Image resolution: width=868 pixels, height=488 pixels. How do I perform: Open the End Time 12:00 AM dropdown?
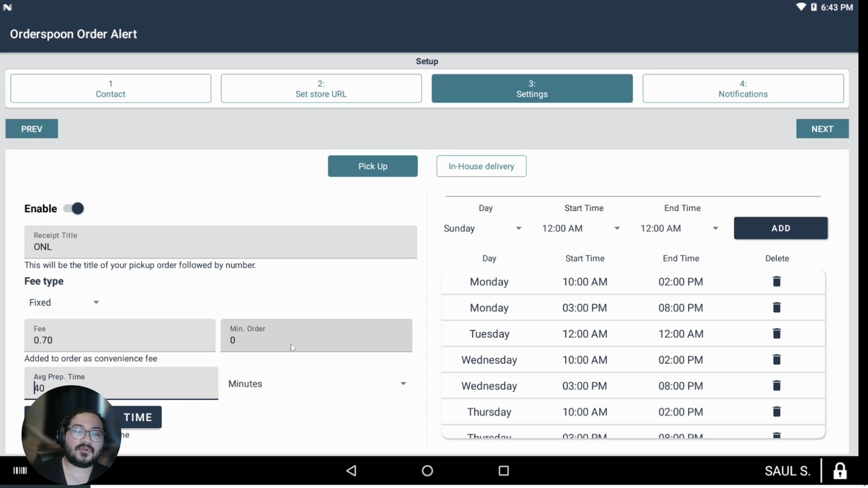point(679,229)
